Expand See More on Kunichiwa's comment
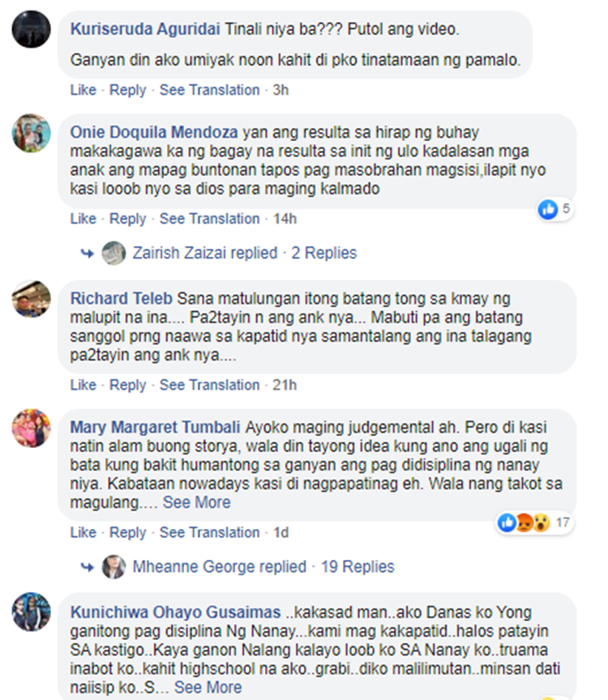Image resolution: width=608 pixels, height=700 pixels. (208, 688)
